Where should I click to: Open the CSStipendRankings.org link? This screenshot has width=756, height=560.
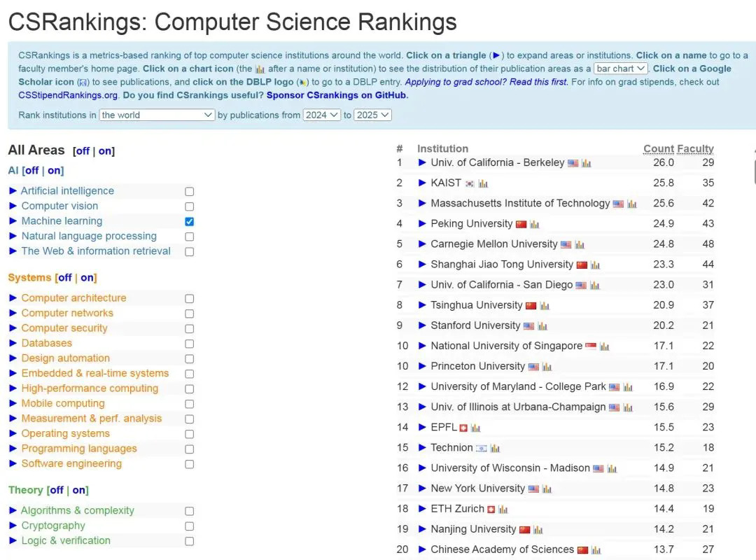click(68, 95)
